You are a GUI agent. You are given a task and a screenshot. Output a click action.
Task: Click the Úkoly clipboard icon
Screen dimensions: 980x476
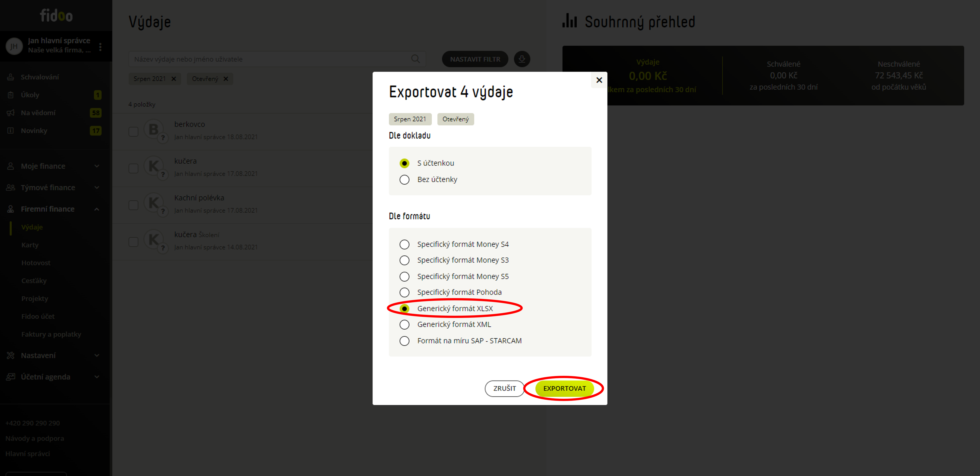pos(11,95)
